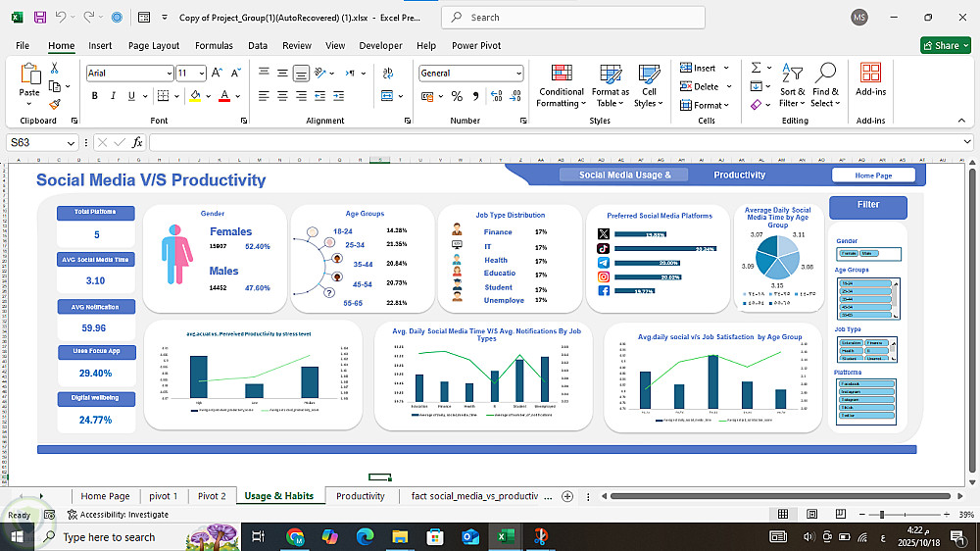Image resolution: width=980 pixels, height=551 pixels.
Task: Switch to Page Break Preview view
Action: 841,514
